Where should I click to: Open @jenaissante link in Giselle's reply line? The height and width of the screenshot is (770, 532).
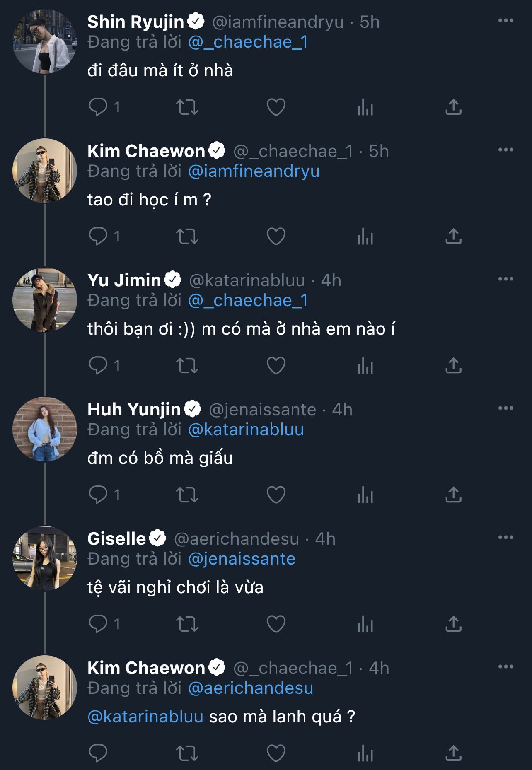point(242,559)
